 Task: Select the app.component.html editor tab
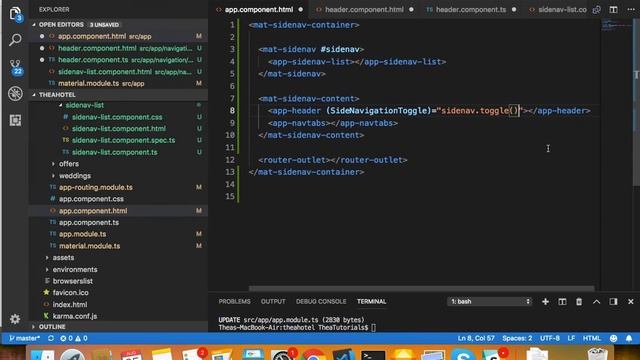pyautogui.click(x=259, y=9)
